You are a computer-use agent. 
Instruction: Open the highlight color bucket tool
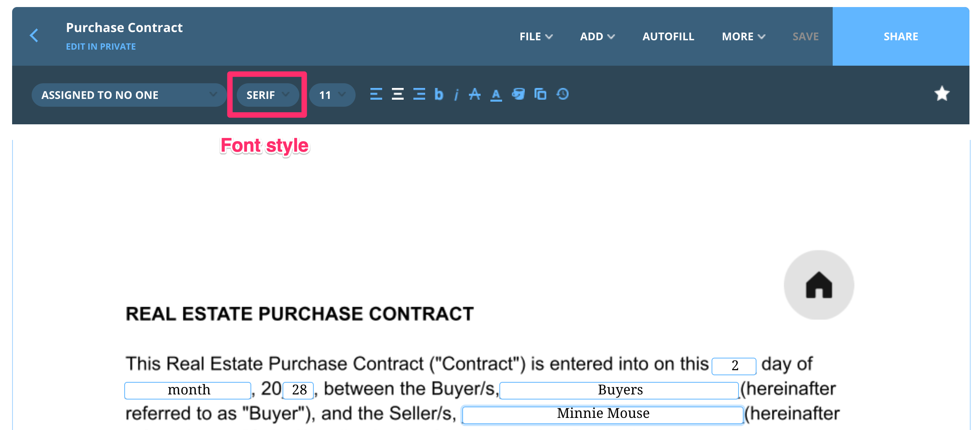click(519, 94)
